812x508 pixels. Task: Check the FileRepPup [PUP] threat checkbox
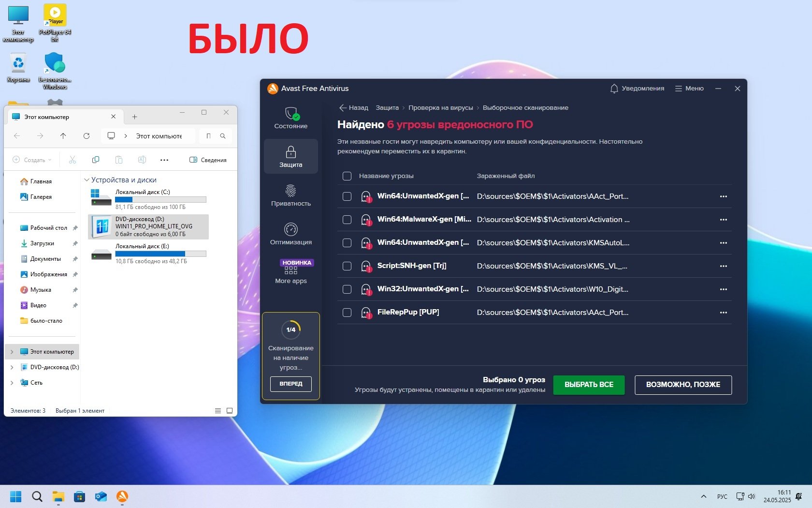pyautogui.click(x=347, y=313)
